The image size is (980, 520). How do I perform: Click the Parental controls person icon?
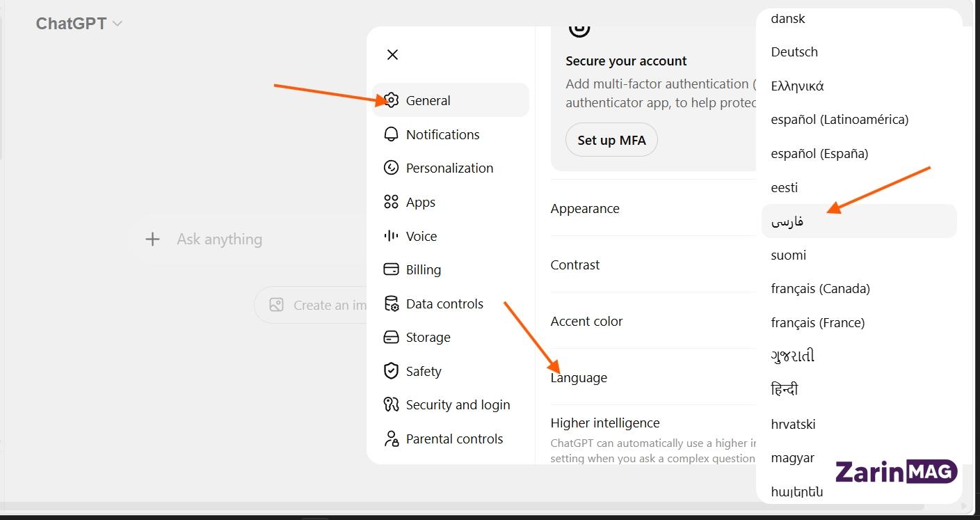point(392,439)
